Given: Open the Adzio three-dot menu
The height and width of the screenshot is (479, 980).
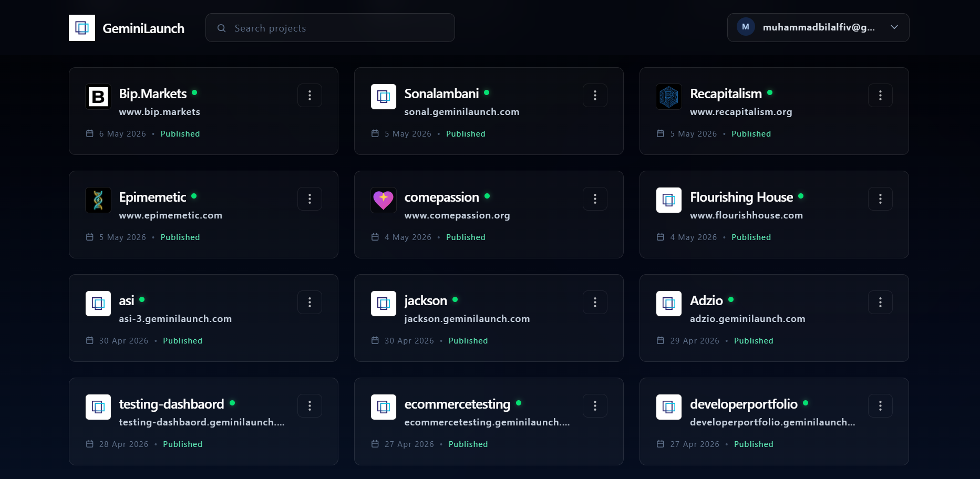Looking at the screenshot, I should pyautogui.click(x=880, y=302).
